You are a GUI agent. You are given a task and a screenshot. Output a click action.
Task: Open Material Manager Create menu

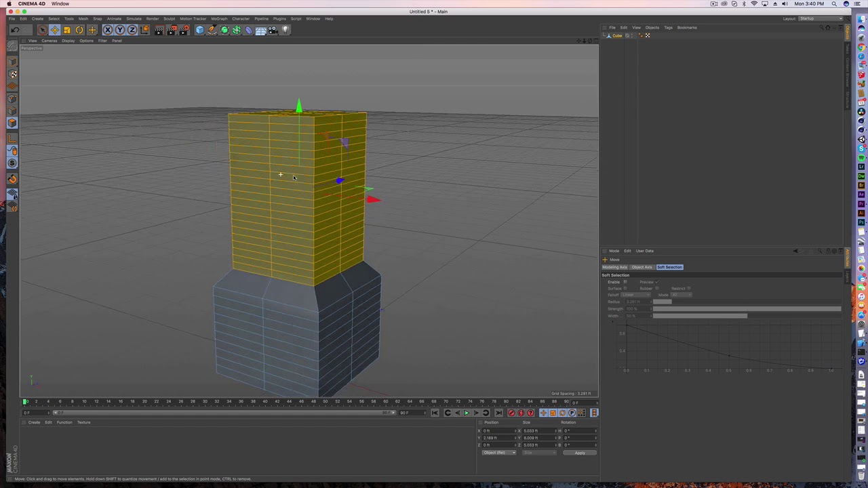(x=34, y=422)
